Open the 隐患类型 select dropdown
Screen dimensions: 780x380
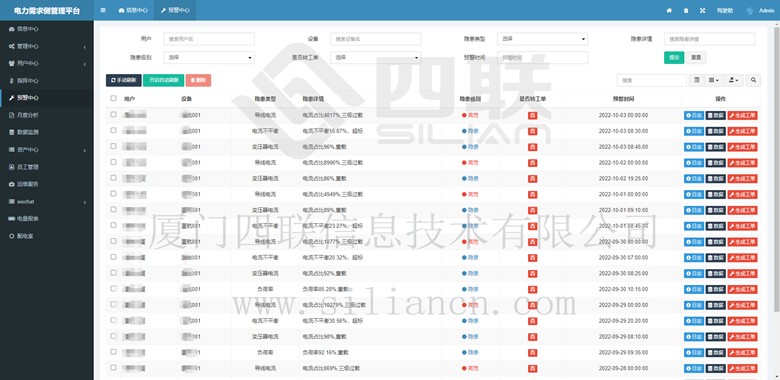click(x=542, y=39)
